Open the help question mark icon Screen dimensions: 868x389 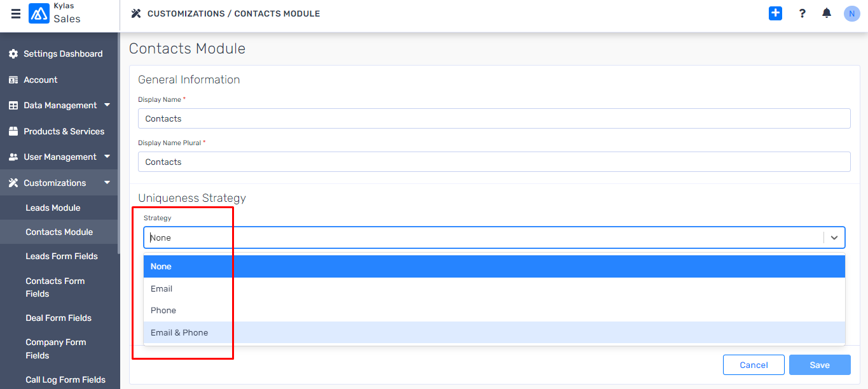tap(802, 13)
